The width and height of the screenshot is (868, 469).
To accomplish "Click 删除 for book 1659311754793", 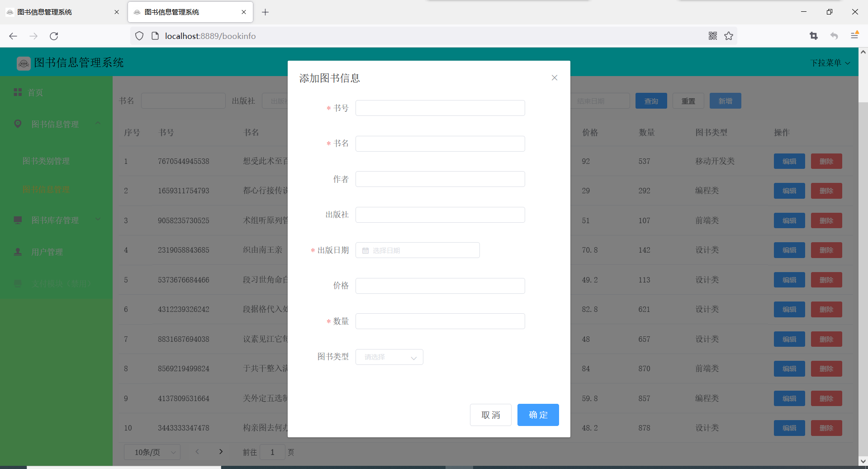I will click(x=826, y=191).
